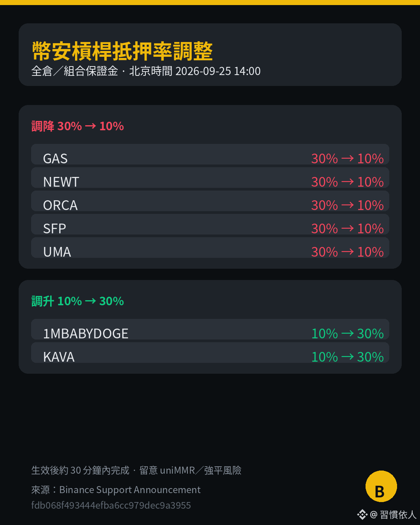Click the yellow B logo circle

pyautogui.click(x=381, y=486)
